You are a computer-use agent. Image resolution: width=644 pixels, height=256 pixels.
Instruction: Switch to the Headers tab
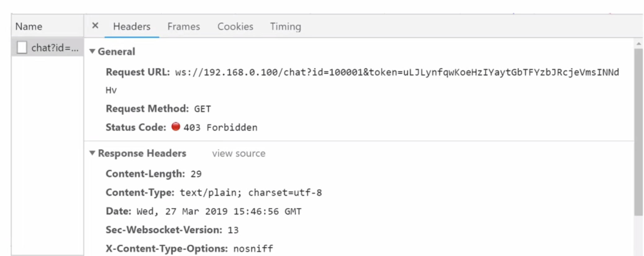click(132, 27)
